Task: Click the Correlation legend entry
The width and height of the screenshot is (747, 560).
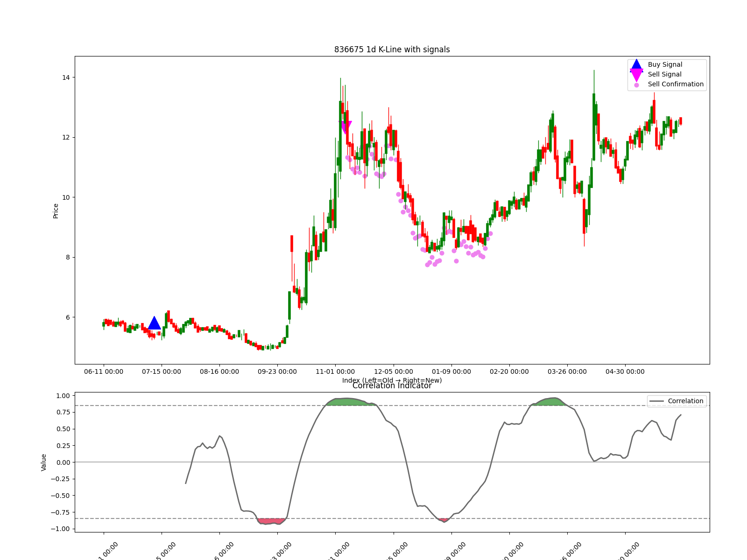Action: pos(677,401)
